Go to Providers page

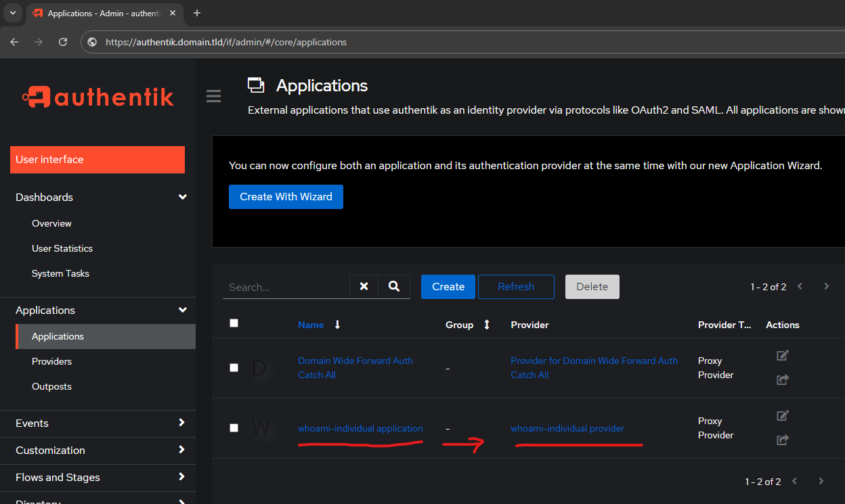click(51, 361)
